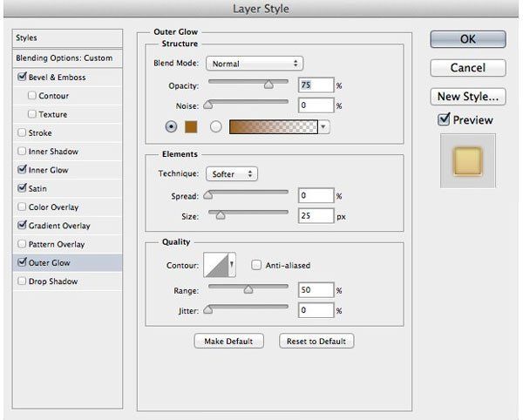523x420 pixels.
Task: Click the Range slider handle
Action: 248,289
